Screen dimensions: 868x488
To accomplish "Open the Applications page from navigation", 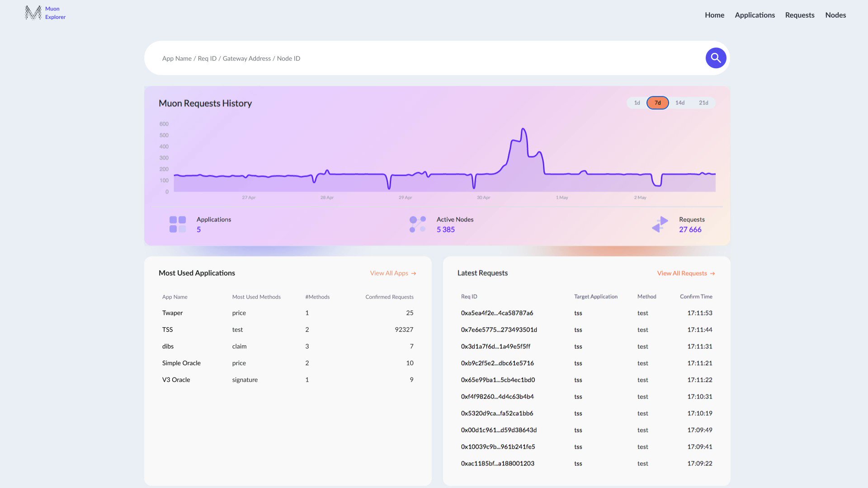I will pyautogui.click(x=755, y=15).
